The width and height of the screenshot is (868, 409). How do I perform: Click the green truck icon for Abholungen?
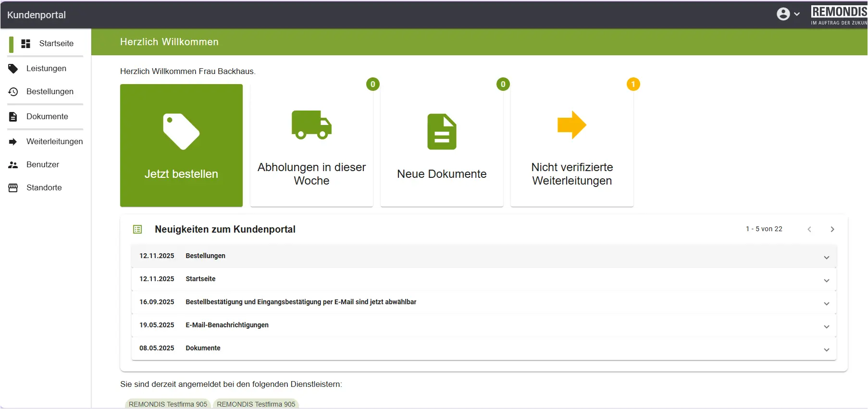coord(311,125)
